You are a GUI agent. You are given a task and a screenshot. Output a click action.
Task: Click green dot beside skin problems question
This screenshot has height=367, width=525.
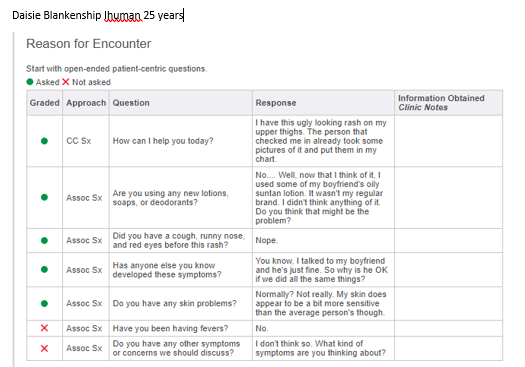pos(44,303)
